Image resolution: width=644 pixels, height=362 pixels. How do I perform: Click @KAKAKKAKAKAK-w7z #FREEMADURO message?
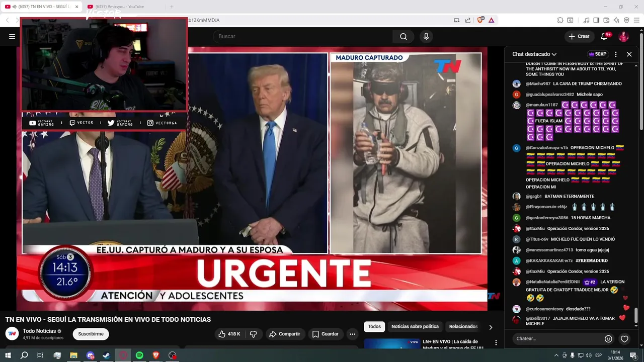(567, 261)
